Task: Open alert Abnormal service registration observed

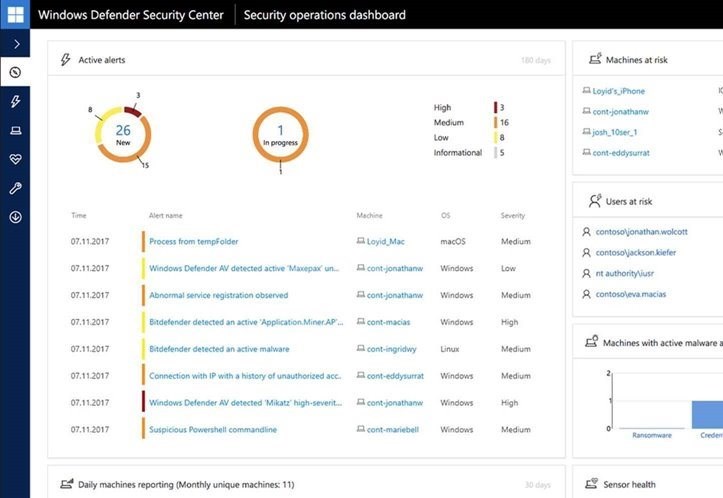Action: 219,295
